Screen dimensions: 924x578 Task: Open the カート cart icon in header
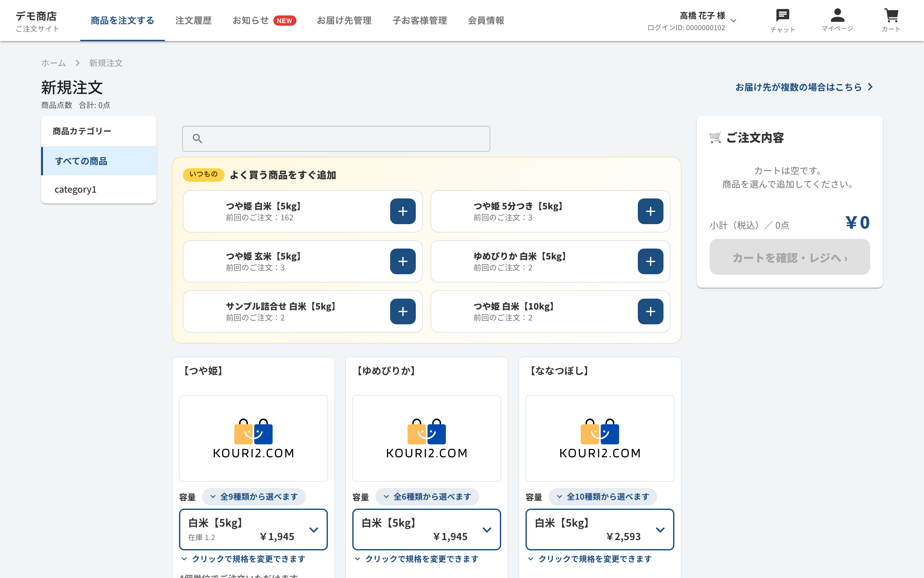[891, 20]
